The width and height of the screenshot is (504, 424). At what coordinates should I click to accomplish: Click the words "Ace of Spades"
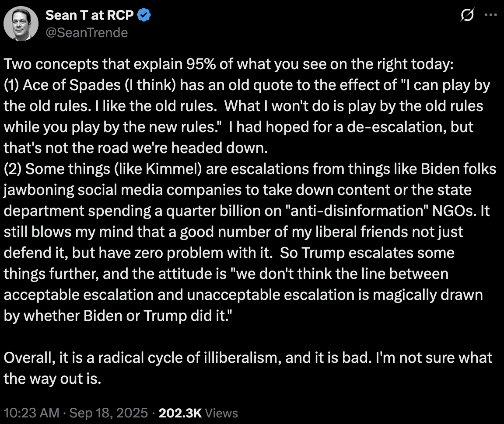point(66,85)
